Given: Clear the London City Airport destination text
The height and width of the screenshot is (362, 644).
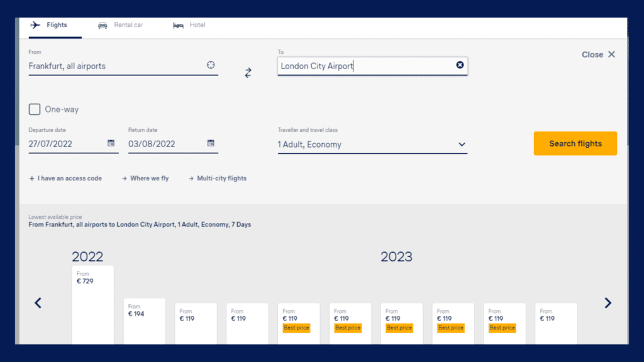Looking at the screenshot, I should [x=460, y=65].
